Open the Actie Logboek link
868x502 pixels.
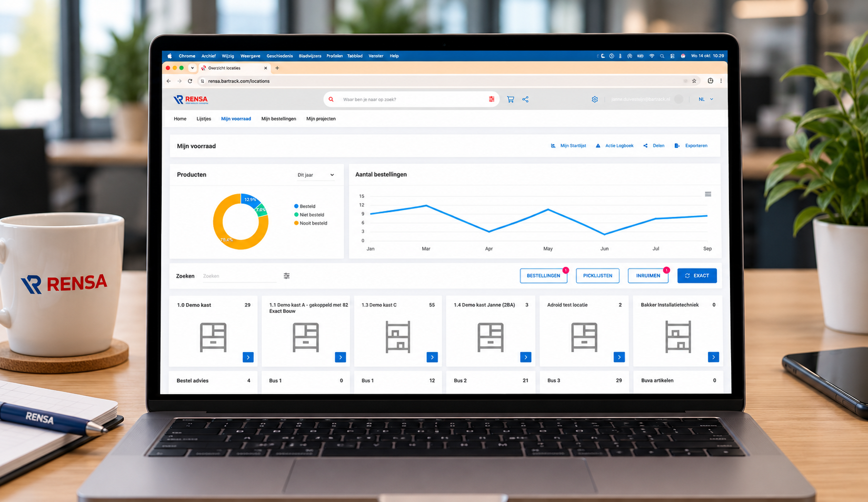614,146
